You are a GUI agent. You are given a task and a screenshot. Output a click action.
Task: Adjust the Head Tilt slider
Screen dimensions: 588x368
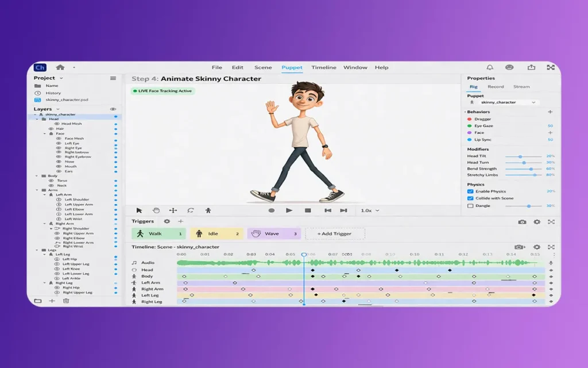click(520, 156)
